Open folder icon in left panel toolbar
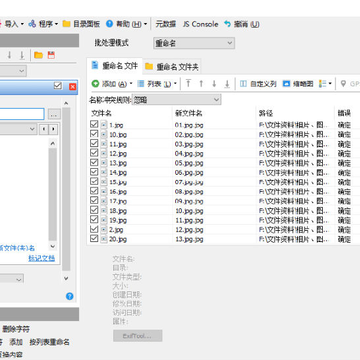This screenshot has height=360, width=360. click(39, 55)
